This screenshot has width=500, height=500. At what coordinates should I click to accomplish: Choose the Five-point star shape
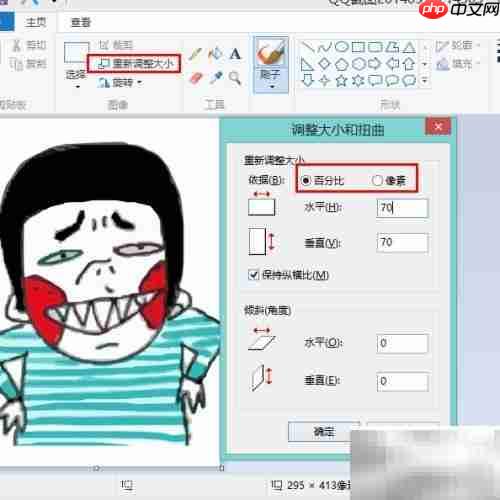(341, 80)
